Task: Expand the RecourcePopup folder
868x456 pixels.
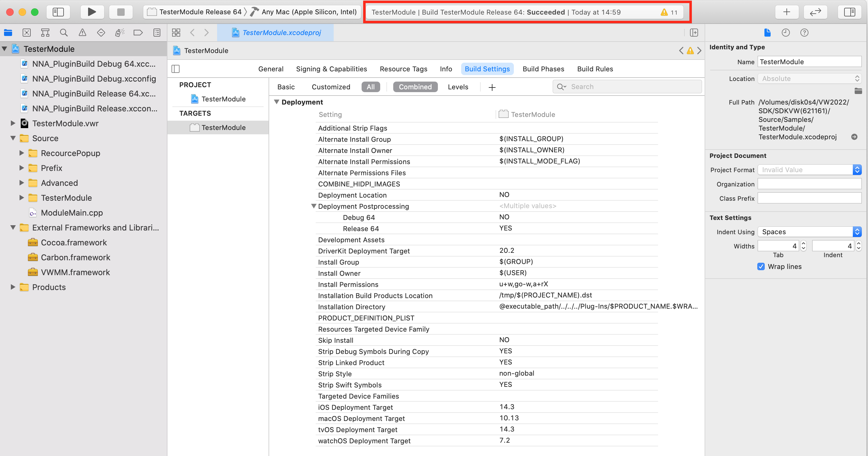Action: click(22, 153)
